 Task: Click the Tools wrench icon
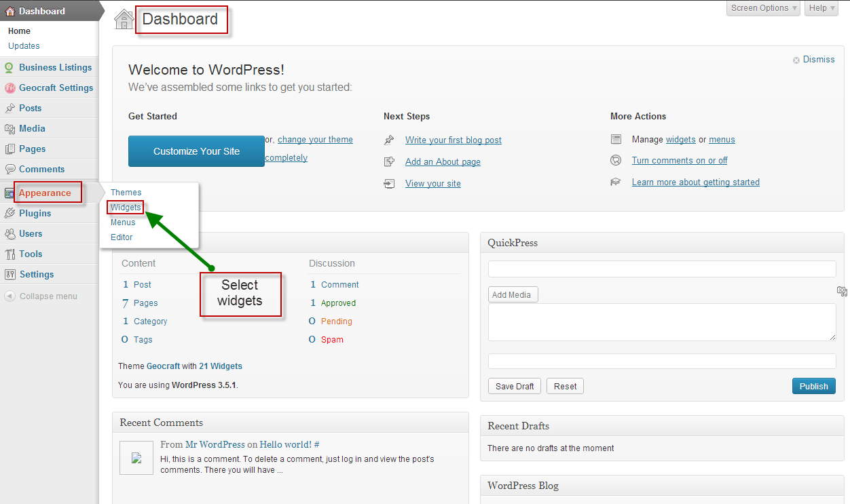pyautogui.click(x=10, y=254)
